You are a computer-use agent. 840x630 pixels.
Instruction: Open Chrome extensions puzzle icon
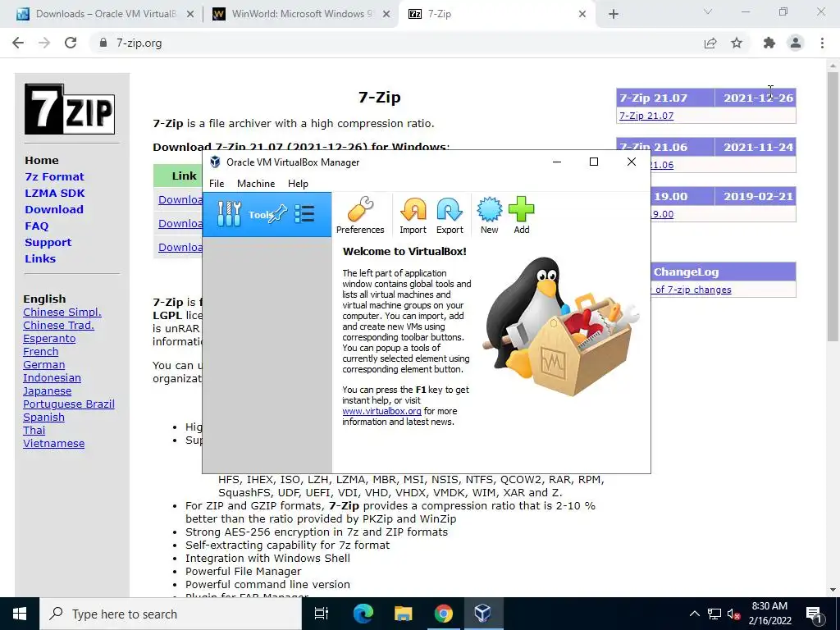(x=769, y=43)
